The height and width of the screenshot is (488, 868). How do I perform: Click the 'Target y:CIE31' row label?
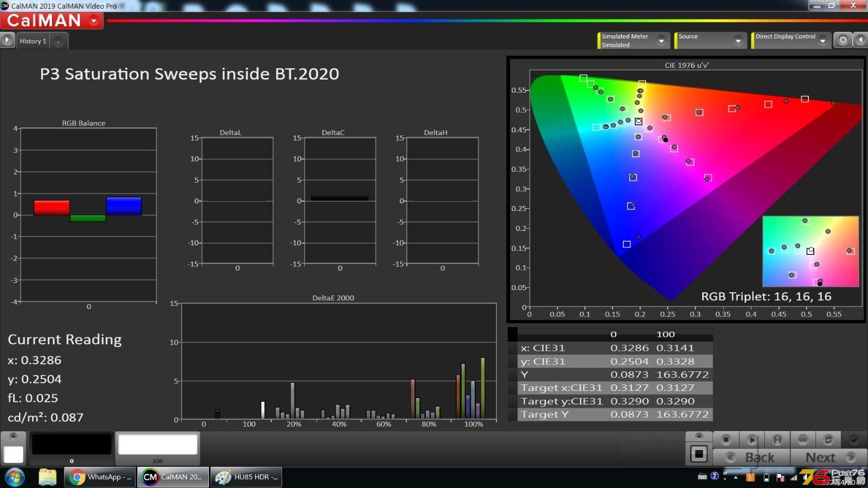tap(561, 401)
